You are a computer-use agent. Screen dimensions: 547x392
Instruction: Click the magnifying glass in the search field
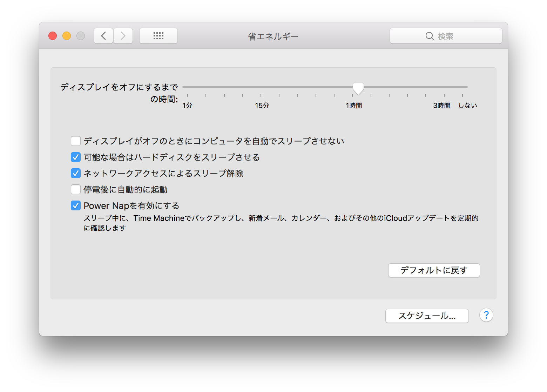click(x=430, y=36)
